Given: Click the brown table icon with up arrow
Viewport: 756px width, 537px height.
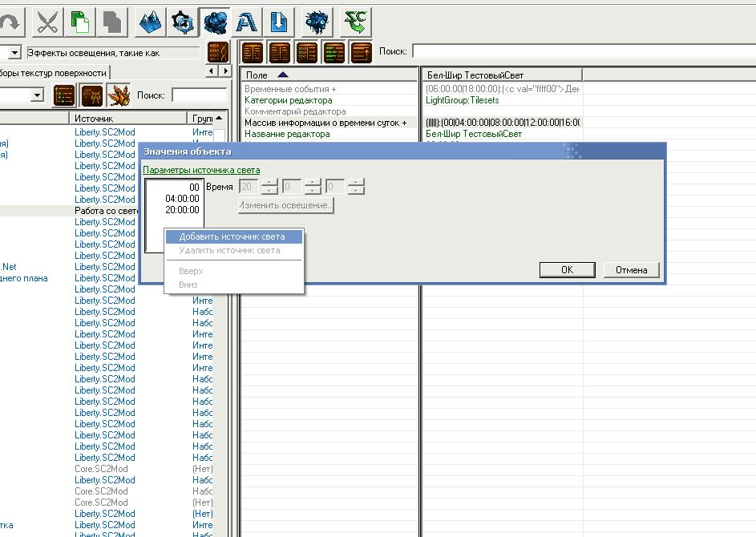Looking at the screenshot, I should coord(361,52).
